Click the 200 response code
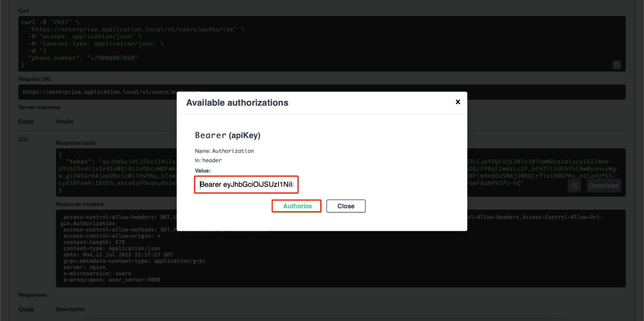644x321 pixels. pos(24,139)
